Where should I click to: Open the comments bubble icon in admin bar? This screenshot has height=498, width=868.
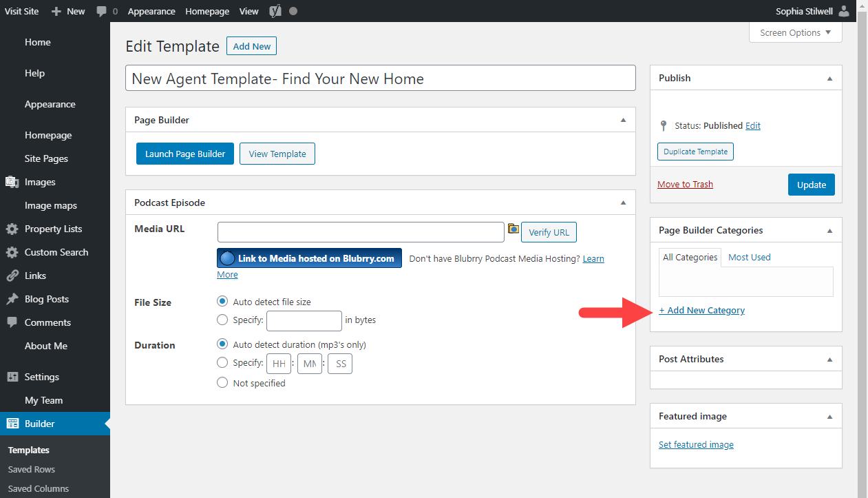(x=101, y=11)
